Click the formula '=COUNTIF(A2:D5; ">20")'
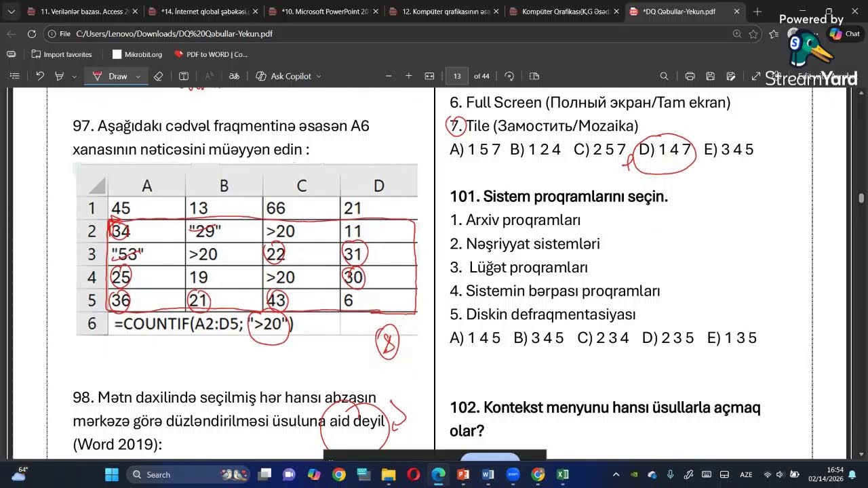 pyautogui.click(x=203, y=324)
